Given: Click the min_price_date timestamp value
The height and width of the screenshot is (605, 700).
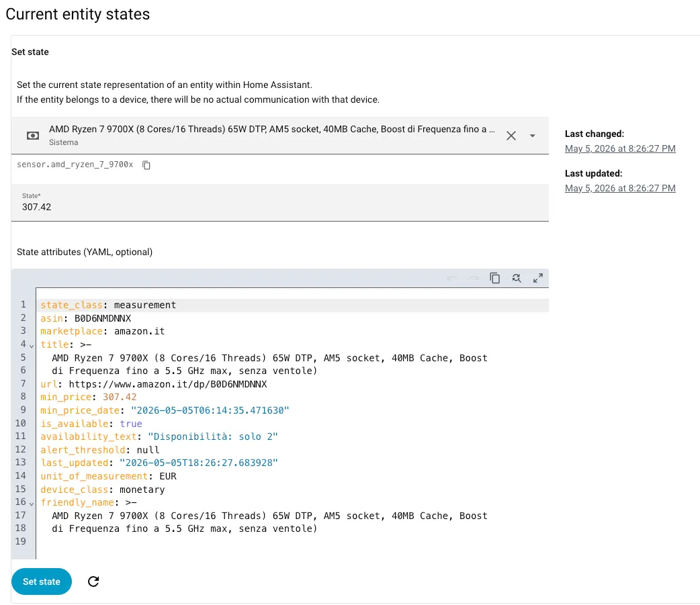Looking at the screenshot, I should 210,410.
